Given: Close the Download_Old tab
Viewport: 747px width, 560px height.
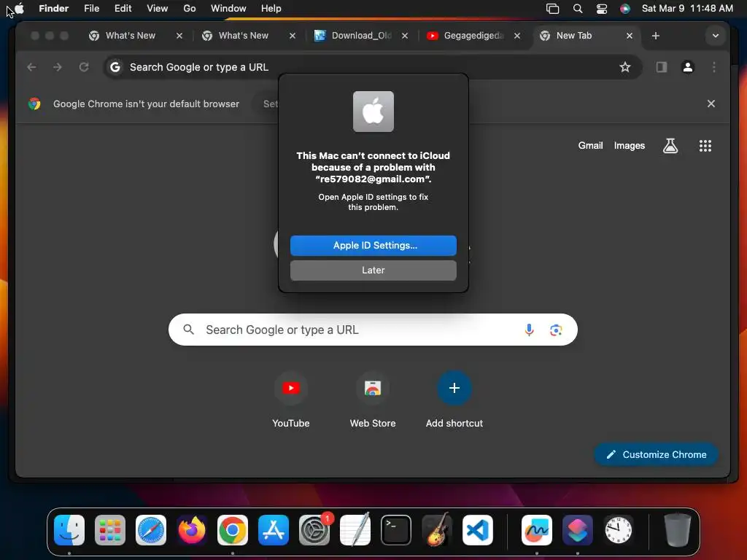Looking at the screenshot, I should [404, 36].
